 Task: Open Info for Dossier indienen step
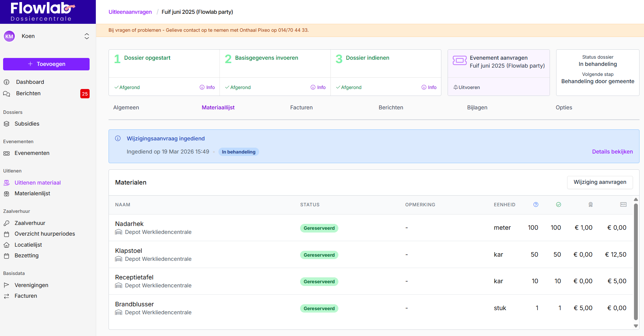429,87
